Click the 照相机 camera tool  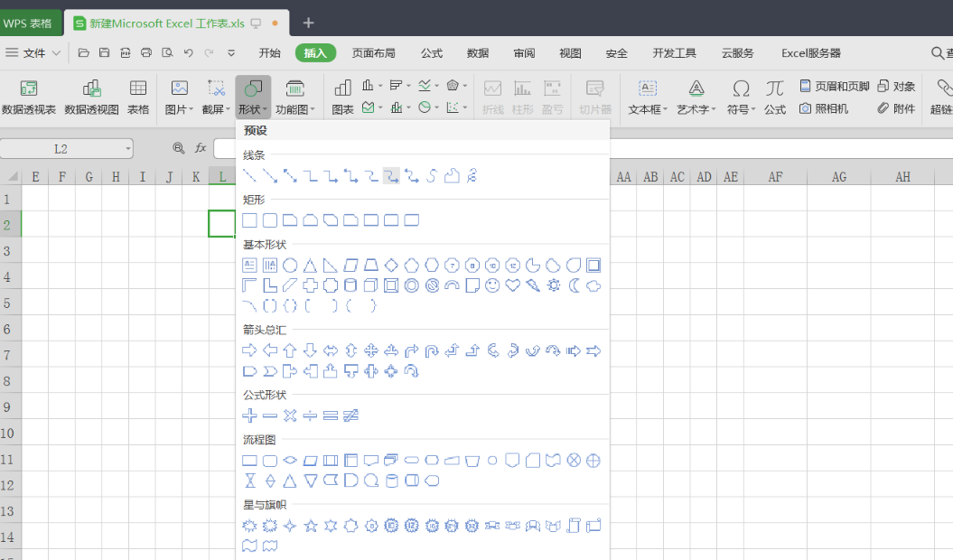point(824,108)
